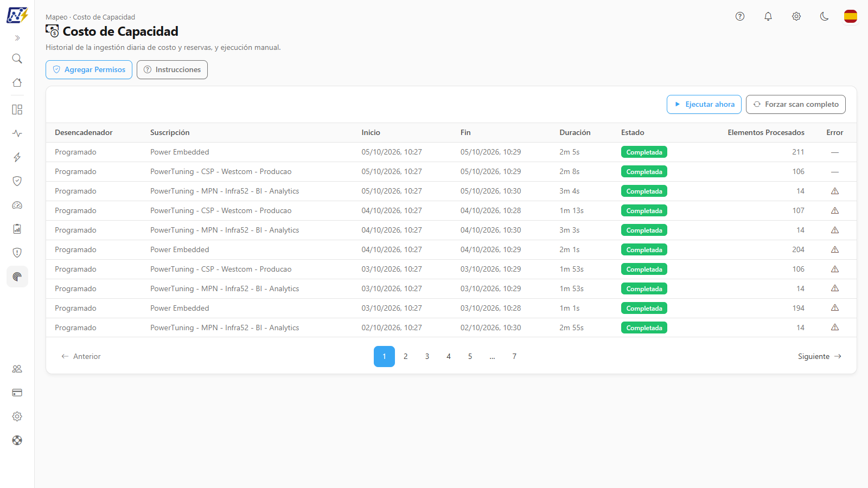
Task: Go to page 5 of the pagination
Action: pos(470,356)
